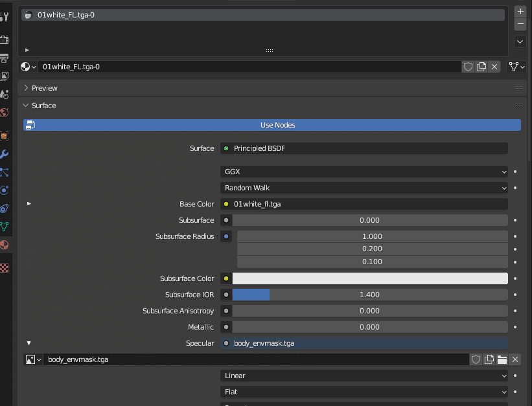
Task: Toggle fake user shield for 01white_FL.tga-0 material
Action: coord(468,67)
